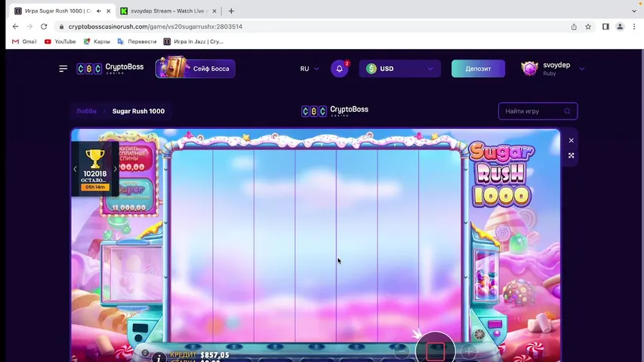Open the hamburger side menu
This screenshot has width=644, height=362.
[x=63, y=69]
